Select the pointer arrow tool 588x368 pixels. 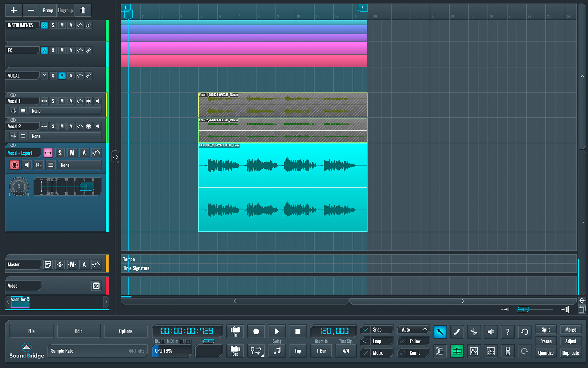pyautogui.click(x=440, y=332)
